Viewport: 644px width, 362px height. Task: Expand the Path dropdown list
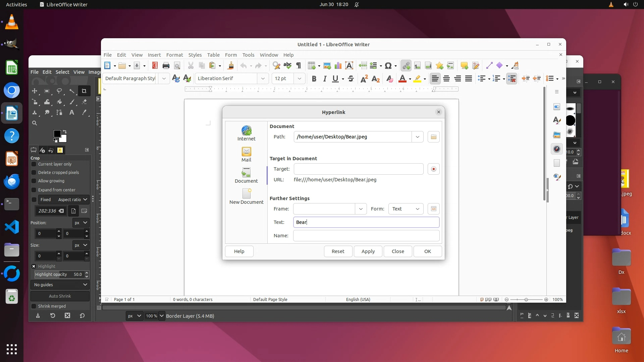417,137
